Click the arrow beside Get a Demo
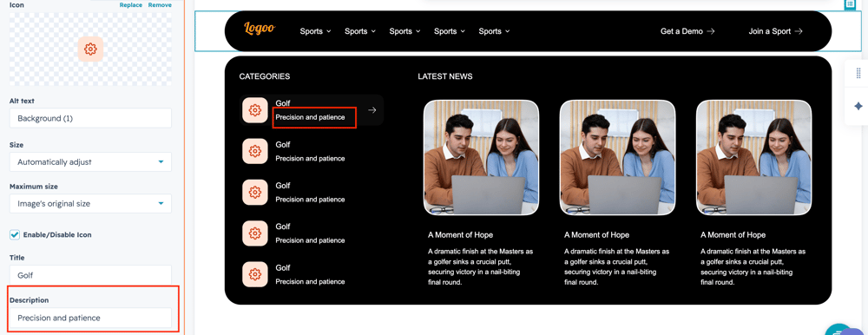 pyautogui.click(x=711, y=31)
